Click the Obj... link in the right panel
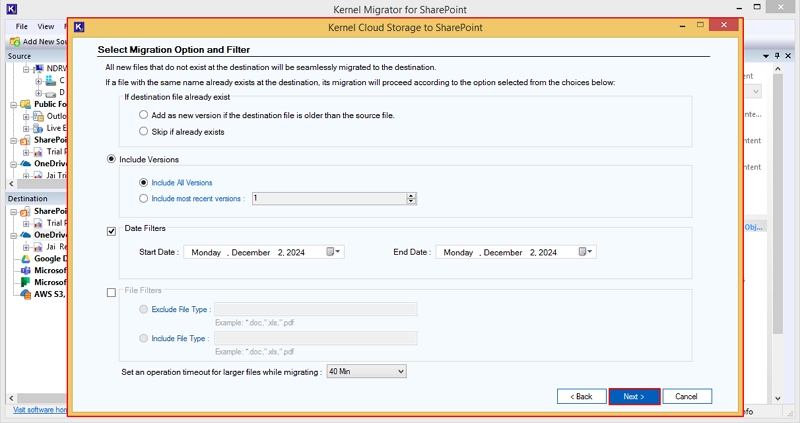This screenshot has height=423, width=800. tap(754, 227)
